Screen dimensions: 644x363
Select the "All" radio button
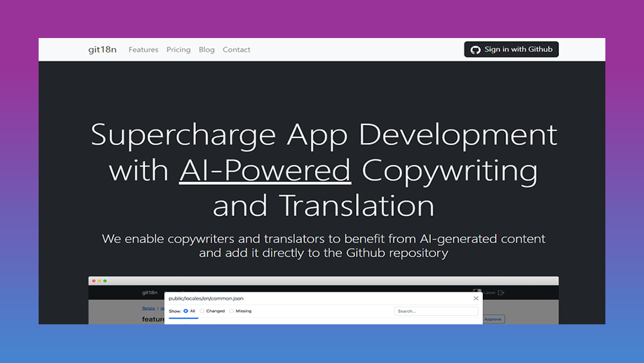click(186, 311)
